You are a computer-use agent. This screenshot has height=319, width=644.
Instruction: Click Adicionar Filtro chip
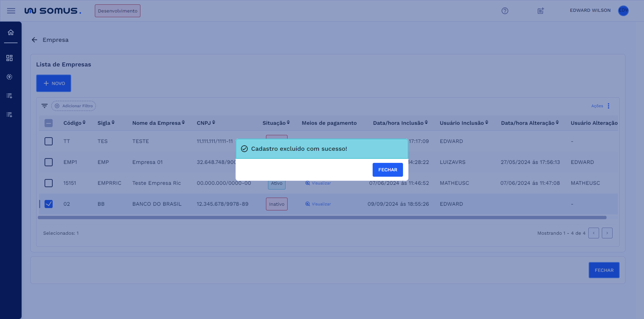pyautogui.click(x=74, y=106)
